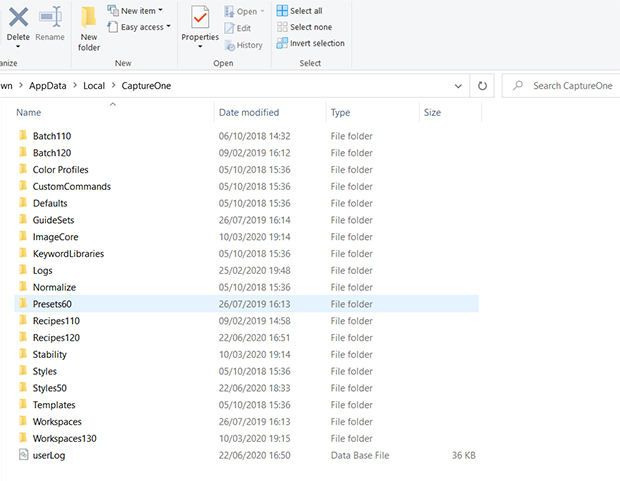Viewport: 620px width, 481px height.
Task: Navigate to Local in address bar
Action: (94, 86)
